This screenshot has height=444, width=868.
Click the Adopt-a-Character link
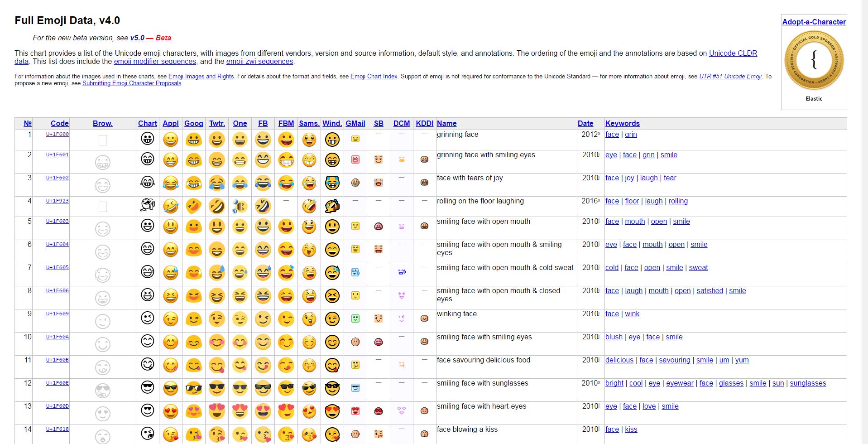814,22
